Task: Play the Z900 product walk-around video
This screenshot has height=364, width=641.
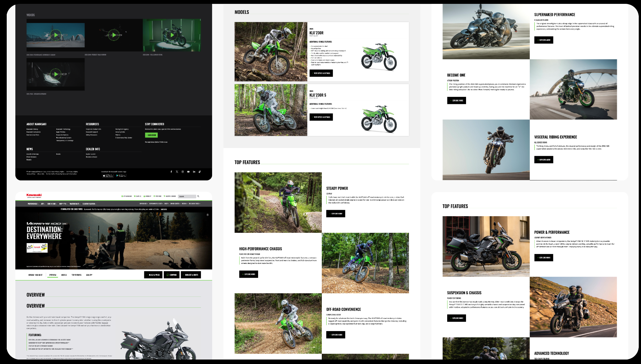Action: (x=114, y=35)
